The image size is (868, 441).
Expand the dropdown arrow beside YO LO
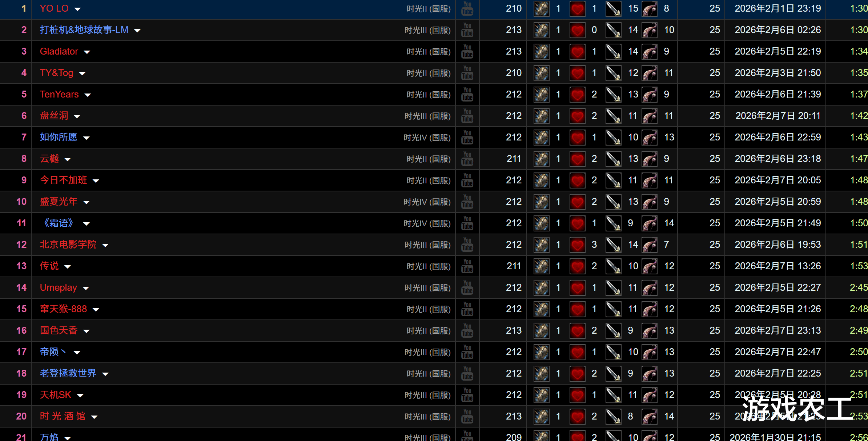pos(77,9)
